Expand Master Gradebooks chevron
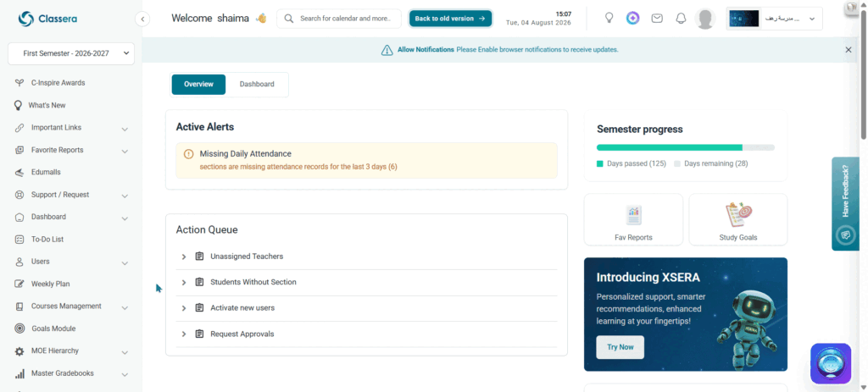Screen dimensions: 868x392 point(125,374)
